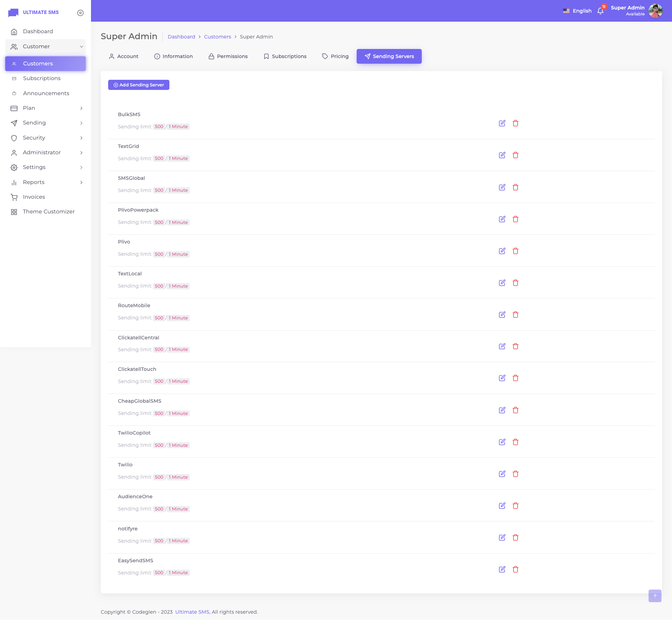The width and height of the screenshot is (672, 620).
Task: Click the Super Admin profile avatar
Action: 655,11
